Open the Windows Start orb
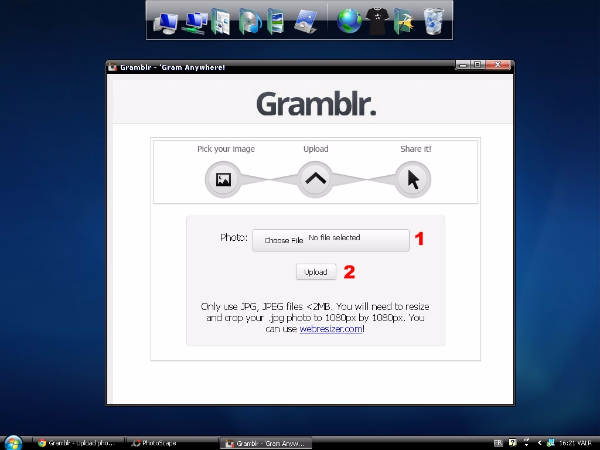600x450 pixels. tap(13, 443)
